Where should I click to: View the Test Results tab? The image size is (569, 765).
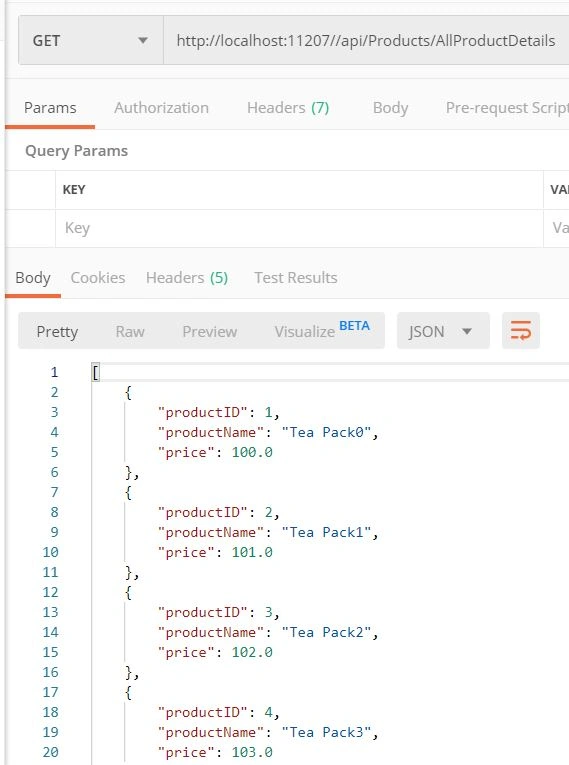click(296, 278)
